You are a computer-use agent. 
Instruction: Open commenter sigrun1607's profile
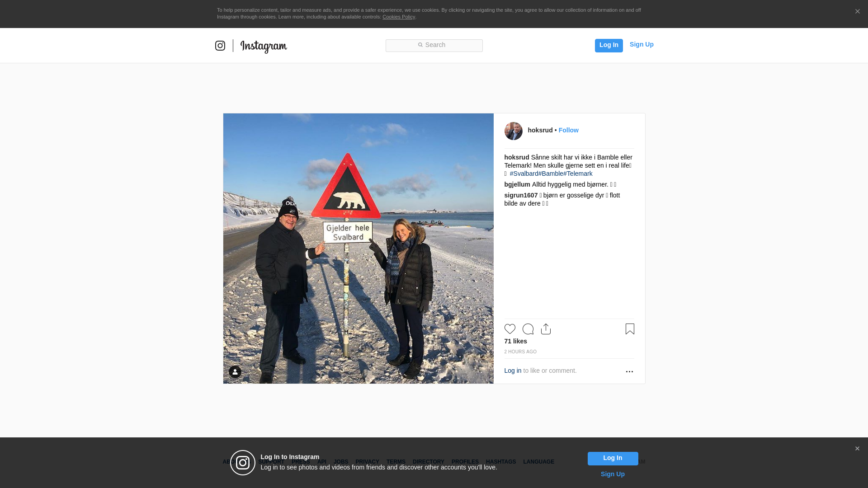coord(521,195)
